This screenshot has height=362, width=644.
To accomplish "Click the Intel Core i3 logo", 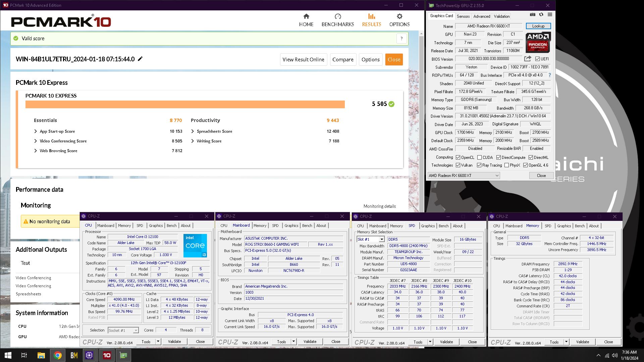I will (x=195, y=246).
